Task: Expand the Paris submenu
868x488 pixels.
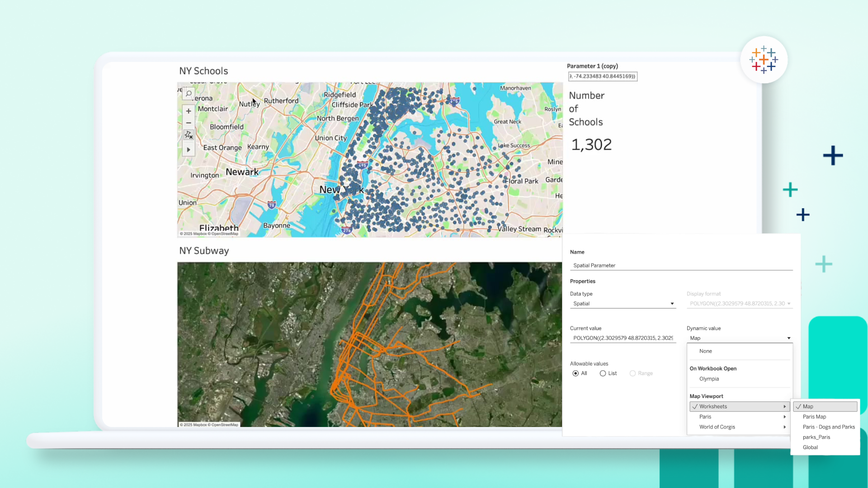Action: click(739, 417)
